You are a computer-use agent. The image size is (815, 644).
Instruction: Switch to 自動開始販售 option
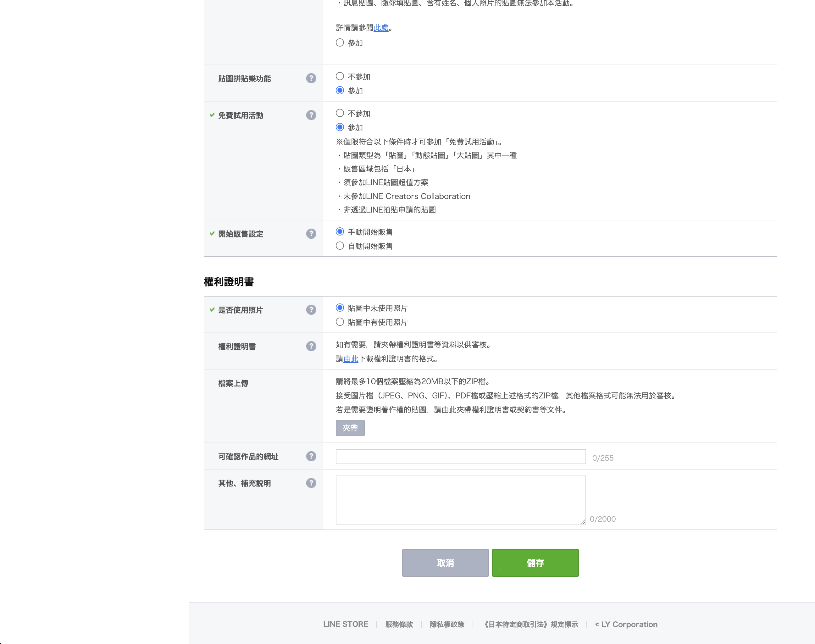(340, 246)
